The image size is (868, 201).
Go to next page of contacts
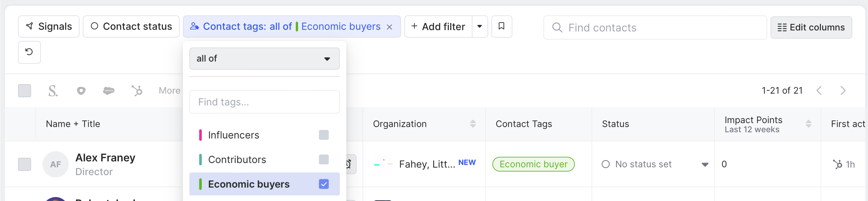[x=843, y=91]
